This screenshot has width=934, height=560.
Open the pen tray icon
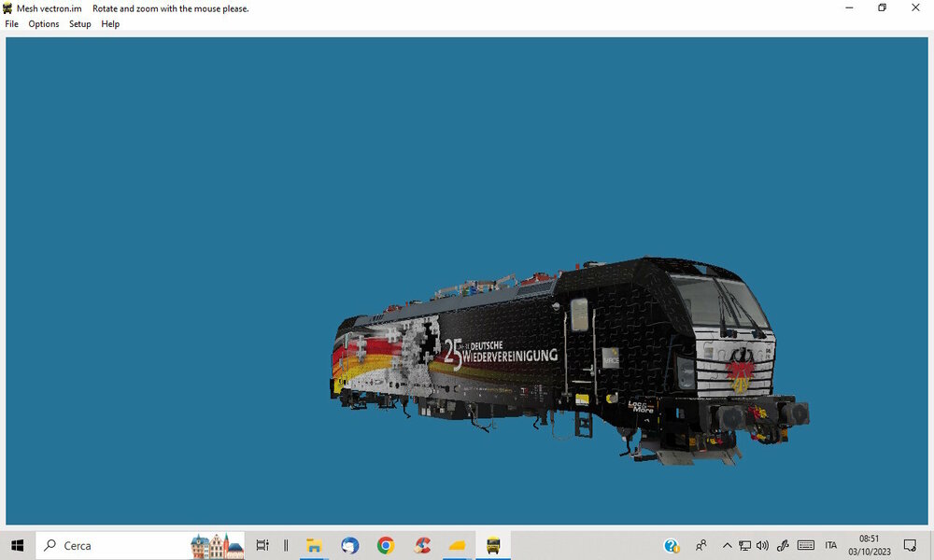783,545
